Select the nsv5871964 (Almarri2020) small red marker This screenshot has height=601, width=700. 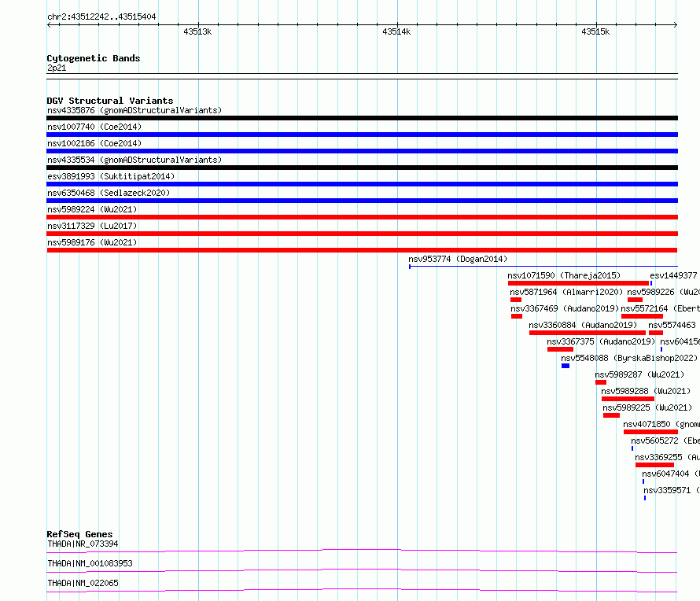(516, 300)
